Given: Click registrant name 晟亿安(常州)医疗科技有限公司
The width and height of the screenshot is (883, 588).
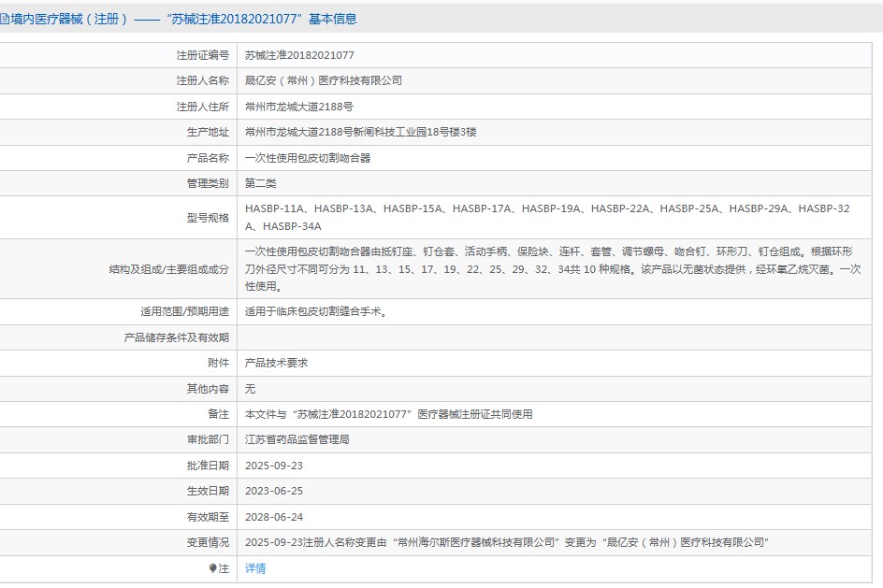Looking at the screenshot, I should 323,81.
